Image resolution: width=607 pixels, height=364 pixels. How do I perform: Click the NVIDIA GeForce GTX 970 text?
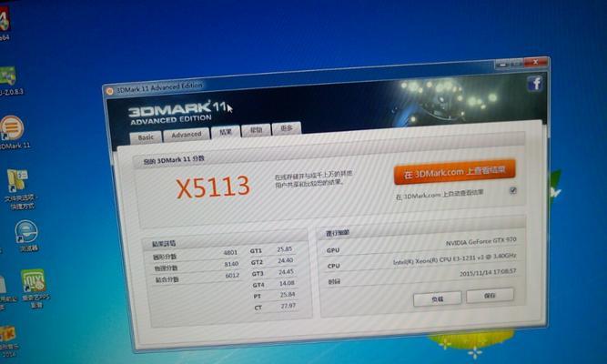(x=481, y=242)
